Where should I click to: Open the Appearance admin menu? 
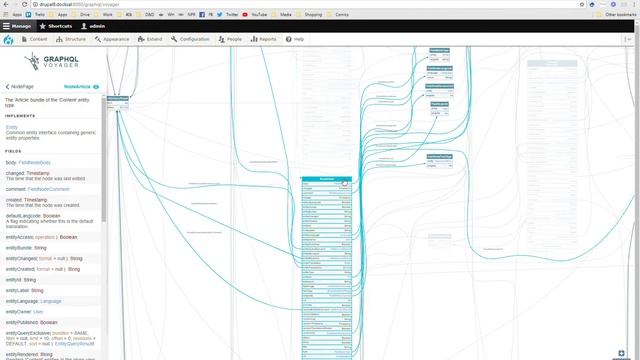point(112,39)
